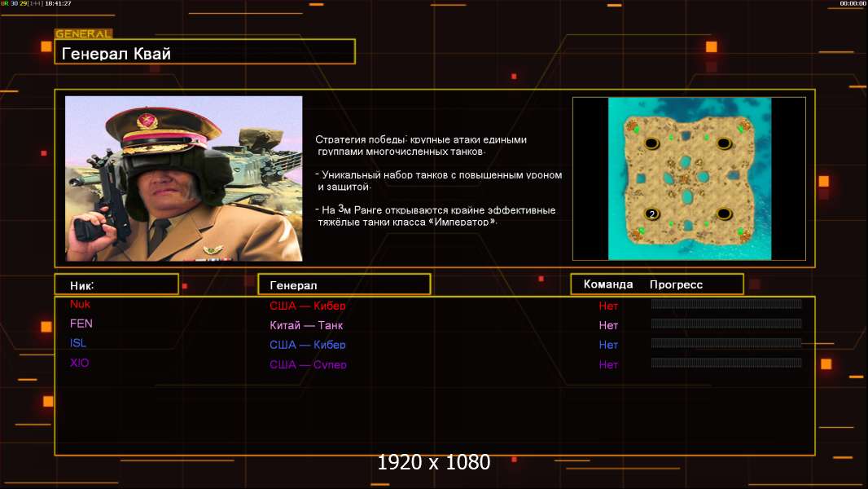Click the progress bar for player XIO
This screenshot has width=868, height=489.
point(726,363)
